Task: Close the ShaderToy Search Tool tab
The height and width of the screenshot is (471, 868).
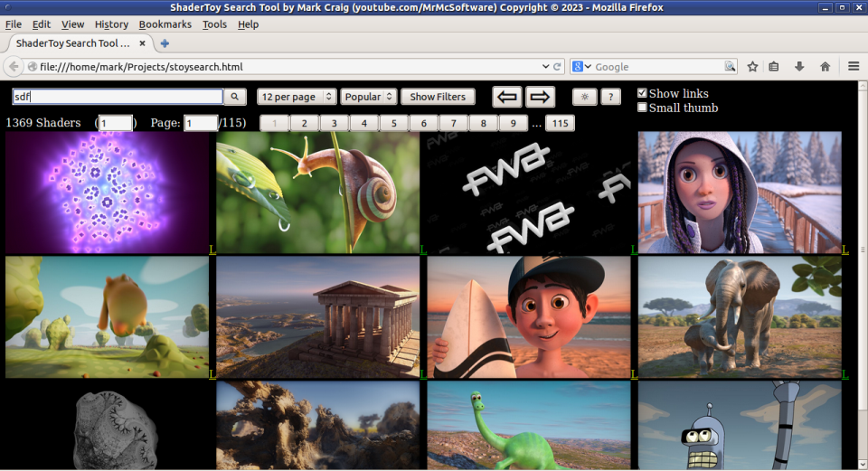Action: pyautogui.click(x=142, y=43)
